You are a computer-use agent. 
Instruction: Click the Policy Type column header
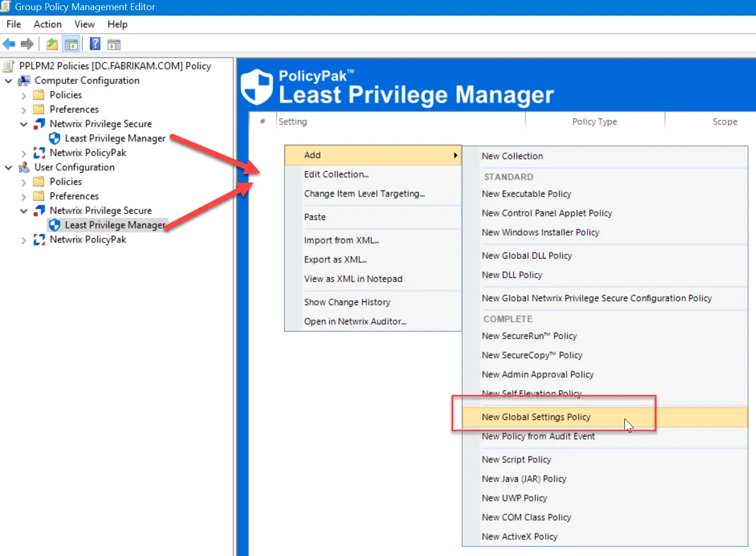point(594,121)
